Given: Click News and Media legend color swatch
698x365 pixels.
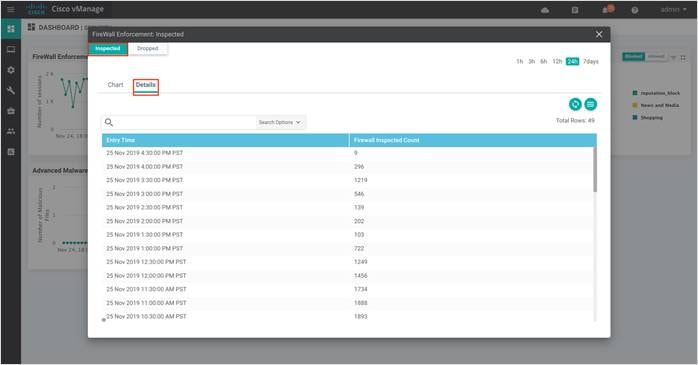Looking at the screenshot, I should (x=635, y=105).
